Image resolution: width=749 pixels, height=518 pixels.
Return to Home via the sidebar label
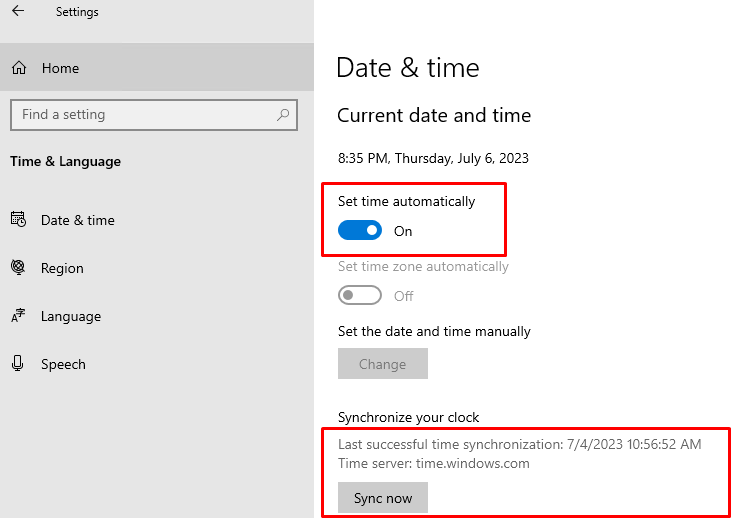coord(60,68)
